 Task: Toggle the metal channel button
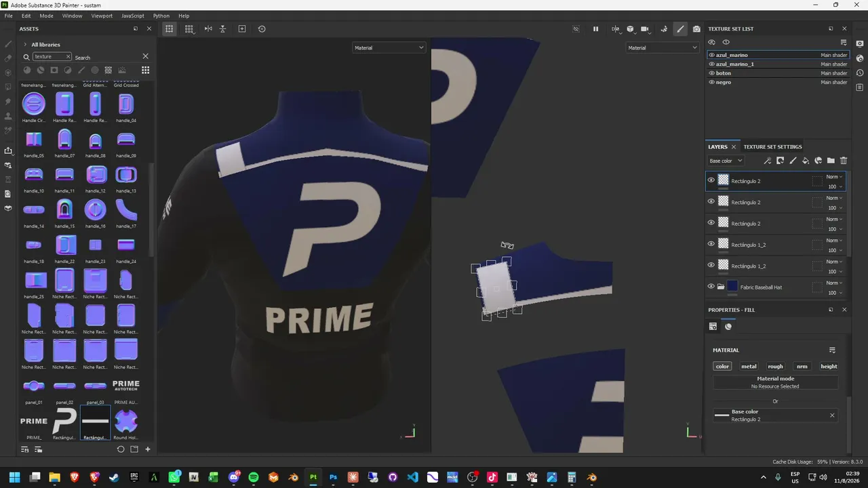click(749, 366)
